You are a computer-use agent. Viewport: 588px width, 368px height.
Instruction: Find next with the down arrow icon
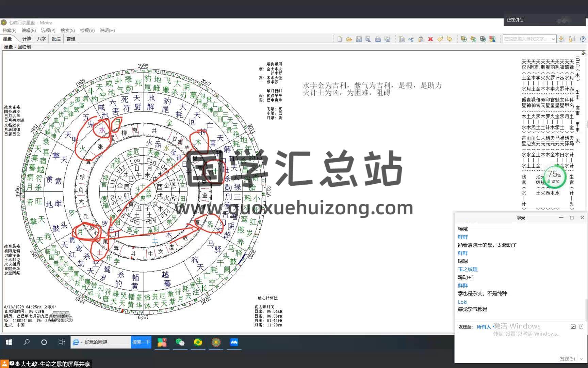coord(561,39)
